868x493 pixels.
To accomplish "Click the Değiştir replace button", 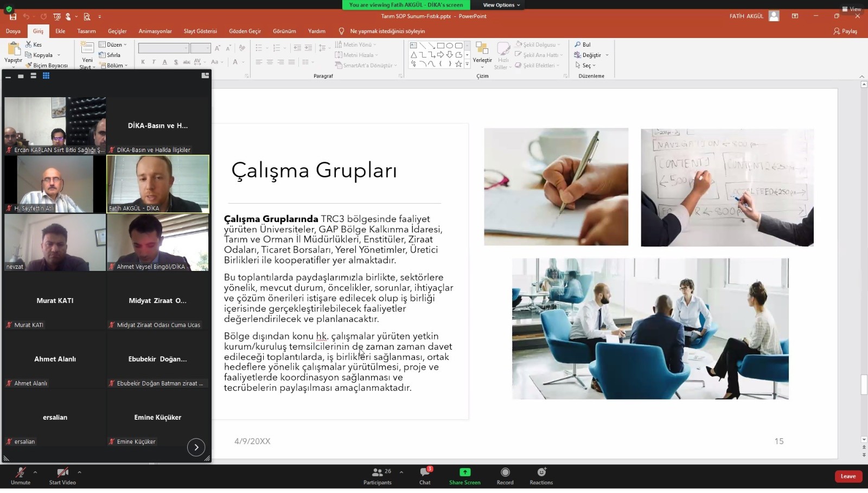I will pos(591,55).
